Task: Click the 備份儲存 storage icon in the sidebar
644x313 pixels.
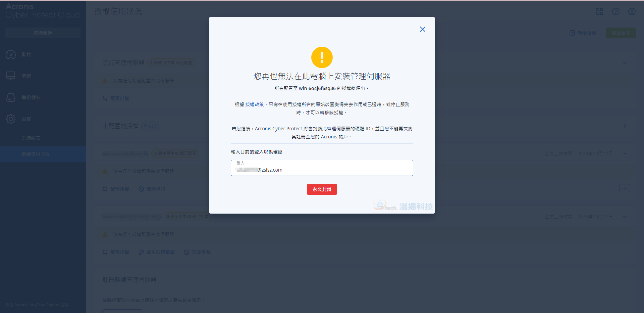Action: (11, 97)
